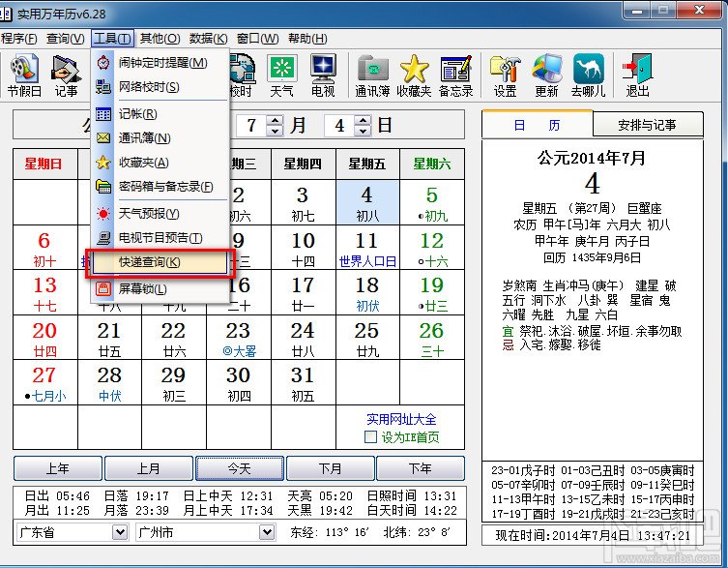Go to previous year with 上年

pos(58,468)
